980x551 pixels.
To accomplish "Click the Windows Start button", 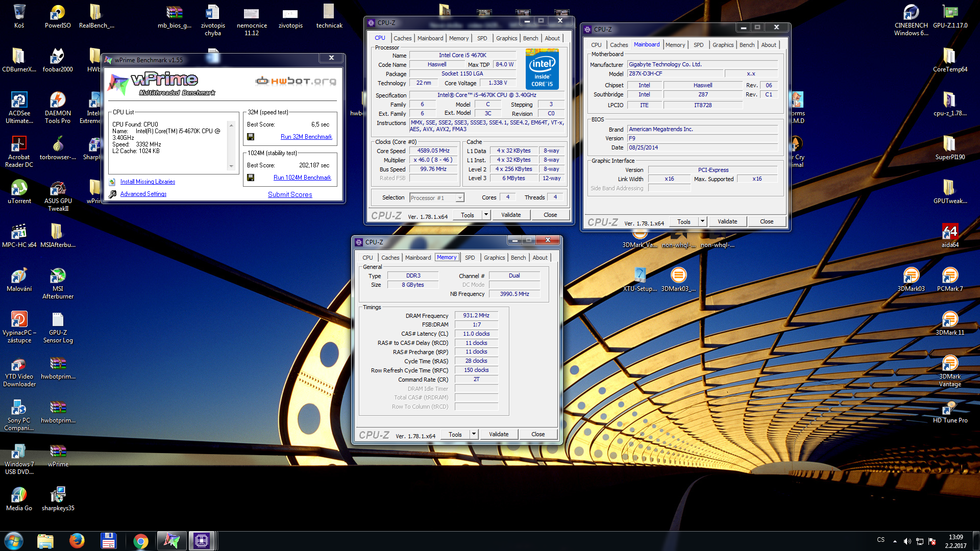I will [14, 541].
